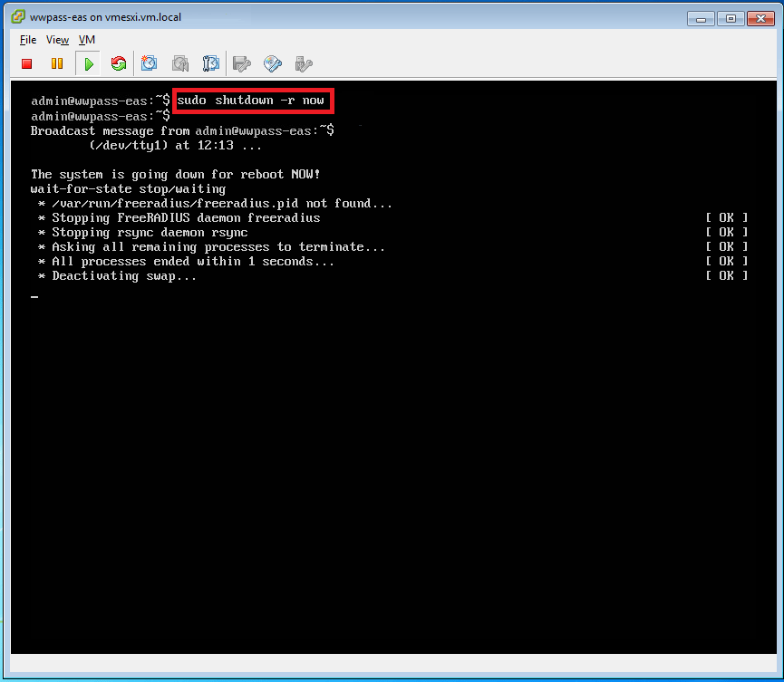784x682 pixels.
Task: Take a snapshot of the VM
Action: pyautogui.click(x=150, y=63)
